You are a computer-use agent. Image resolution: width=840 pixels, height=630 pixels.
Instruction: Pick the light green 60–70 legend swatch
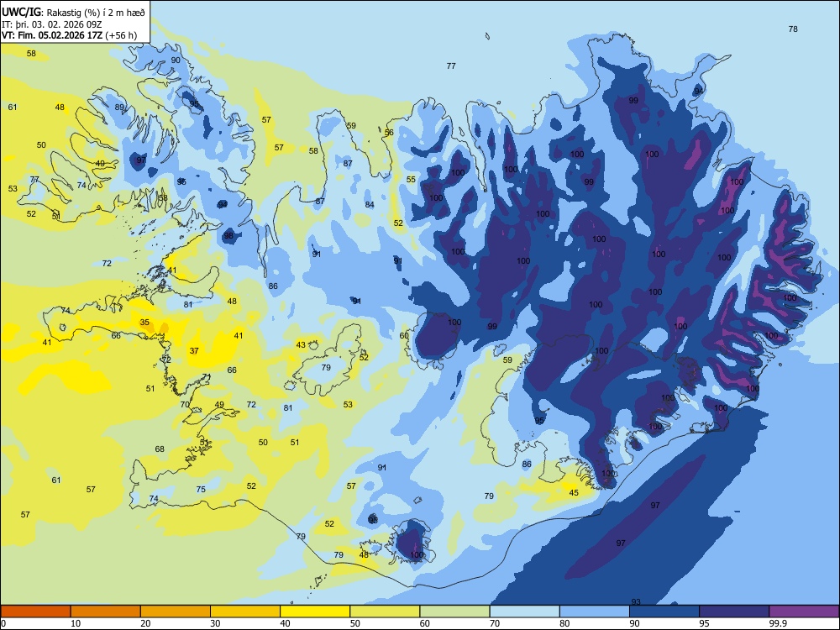(454, 612)
